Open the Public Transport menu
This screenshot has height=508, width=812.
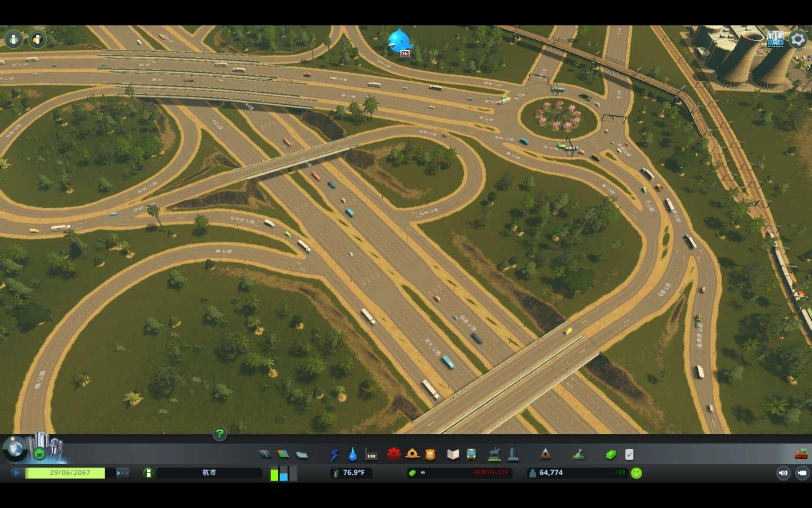(471, 454)
